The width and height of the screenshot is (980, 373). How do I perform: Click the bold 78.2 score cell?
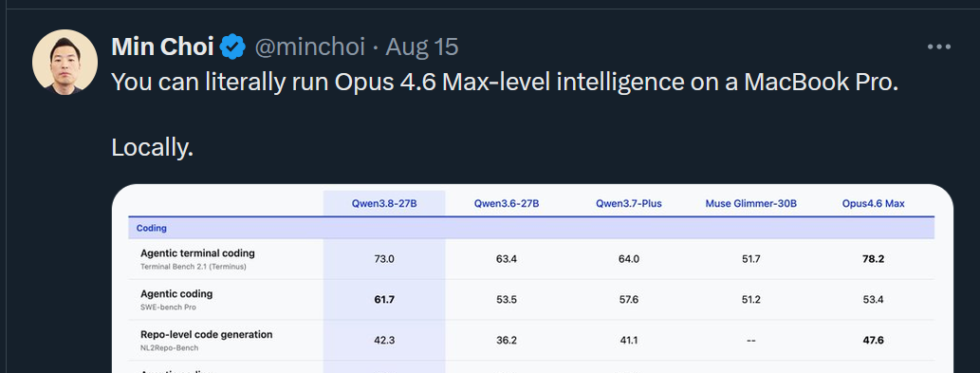click(873, 259)
